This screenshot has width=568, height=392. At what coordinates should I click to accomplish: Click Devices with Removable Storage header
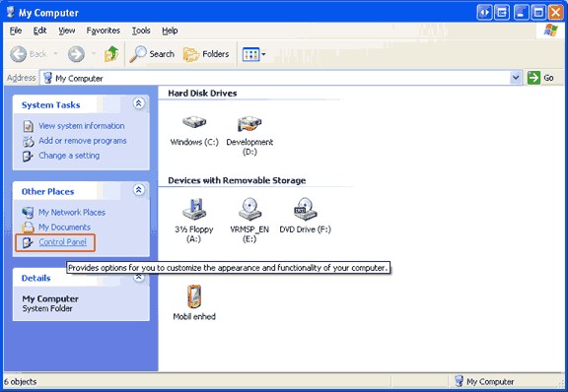pyautogui.click(x=237, y=180)
